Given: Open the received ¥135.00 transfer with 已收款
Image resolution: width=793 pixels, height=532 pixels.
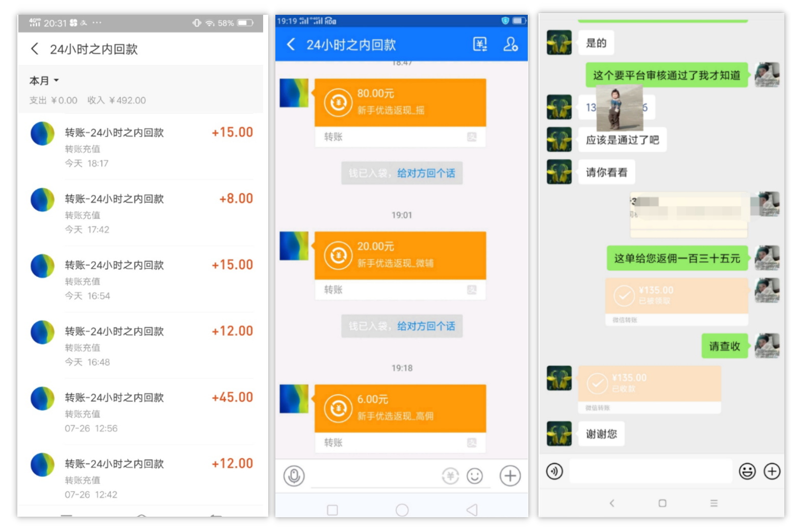Looking at the screenshot, I should [649, 384].
